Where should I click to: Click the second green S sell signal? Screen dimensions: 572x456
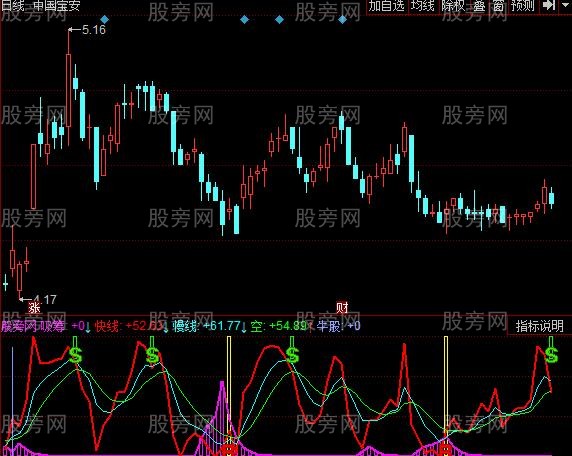tap(152, 355)
